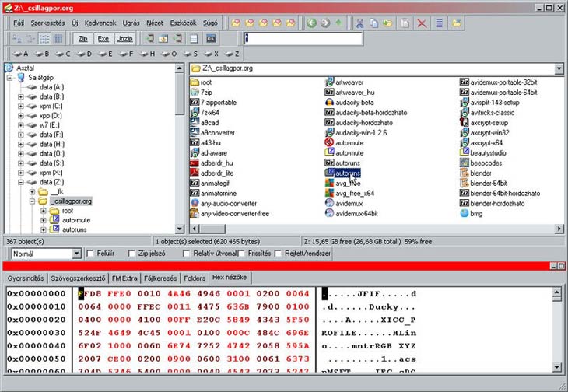Click the folder tree scroll-down arrow
This screenshot has width=568, height=392.
180,229
